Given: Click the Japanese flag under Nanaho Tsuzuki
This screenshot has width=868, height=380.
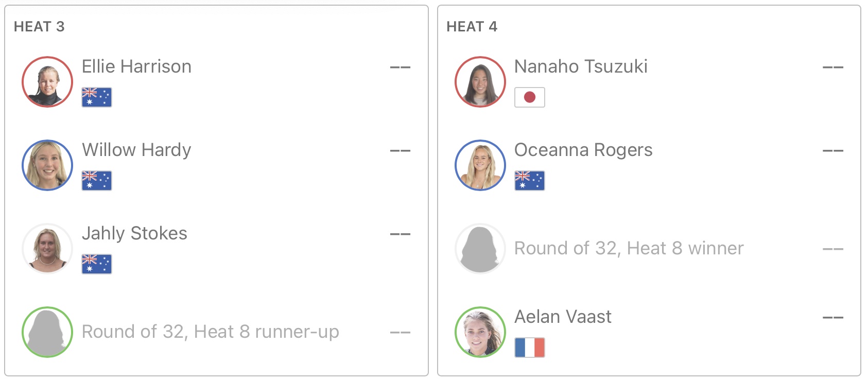Looking at the screenshot, I should click(530, 97).
